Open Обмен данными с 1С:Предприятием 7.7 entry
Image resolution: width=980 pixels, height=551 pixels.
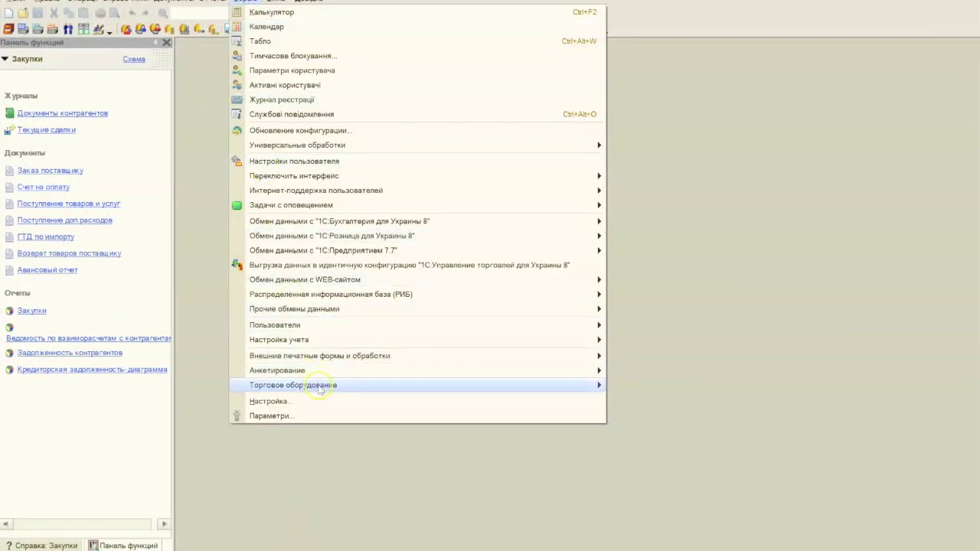[418, 250]
